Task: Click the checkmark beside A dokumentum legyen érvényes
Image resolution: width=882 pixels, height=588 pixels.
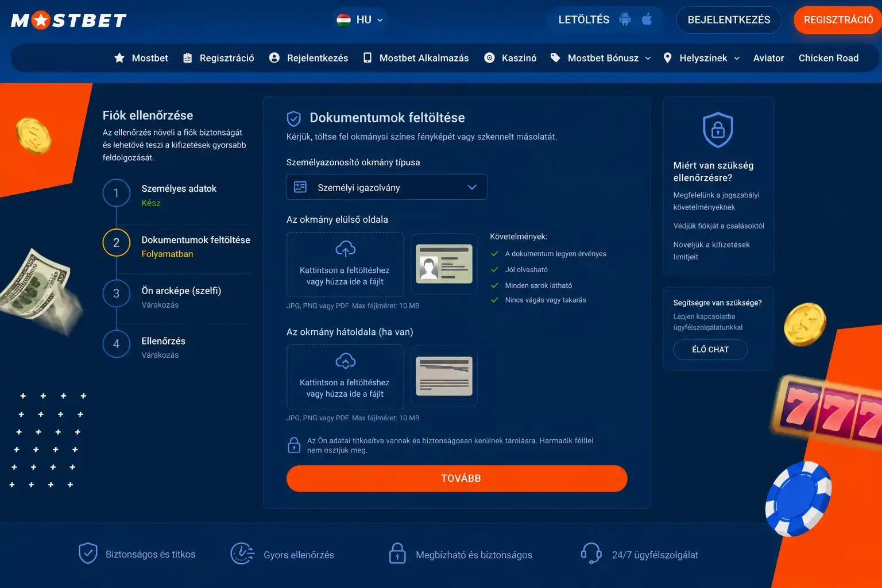Action: pyautogui.click(x=494, y=254)
